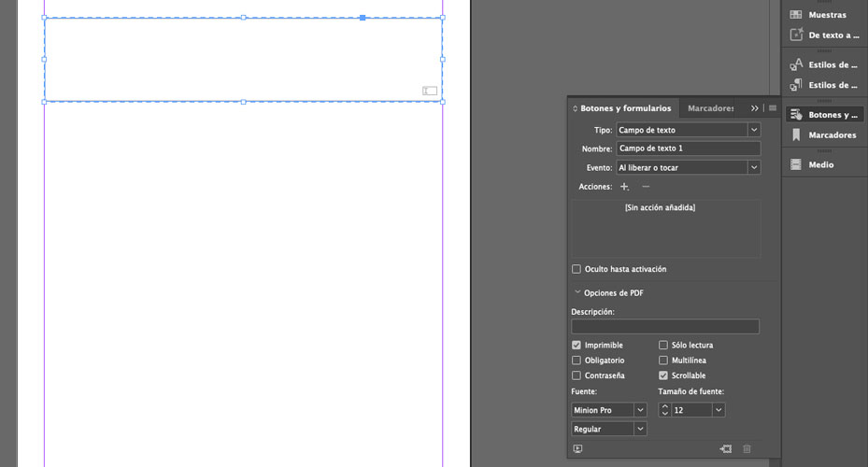Open the font size dropdown arrow
868x467 pixels.
[x=719, y=410]
